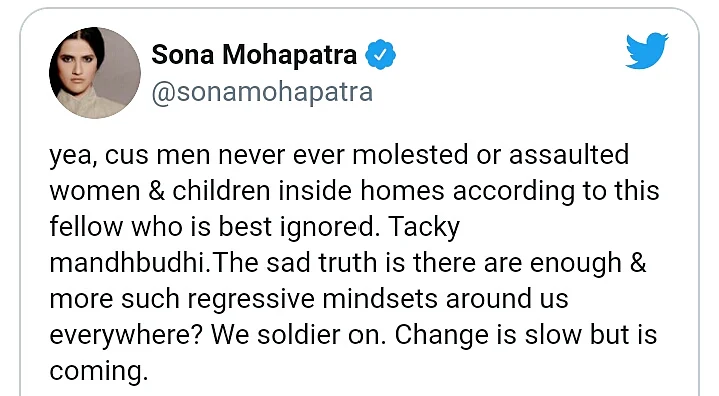Open Sona Mohapatra's profile picture
This screenshot has width=719, height=396.
95,72
